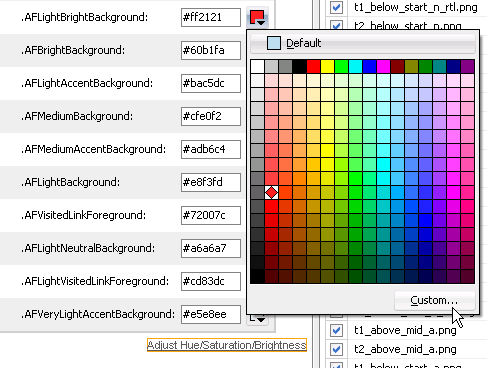This screenshot has width=487, height=368.
Task: Select the t1_below_start_n_rtl.png file name
Action: (416, 7)
